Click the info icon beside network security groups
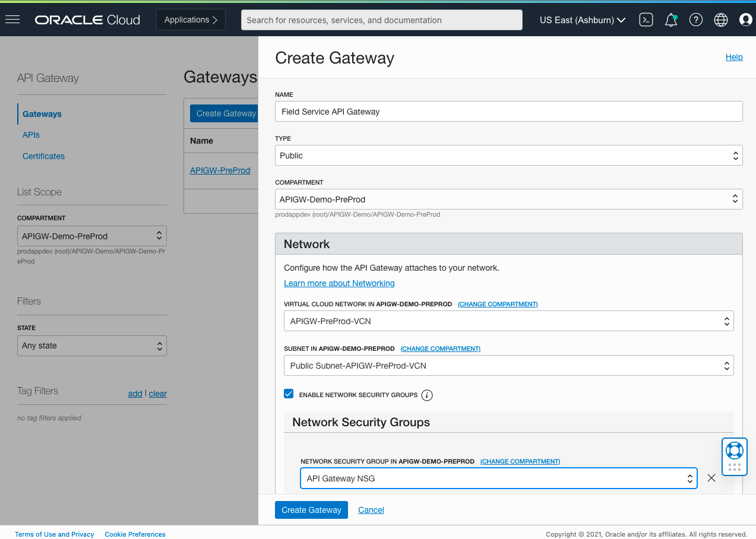756x539 pixels. pos(426,395)
